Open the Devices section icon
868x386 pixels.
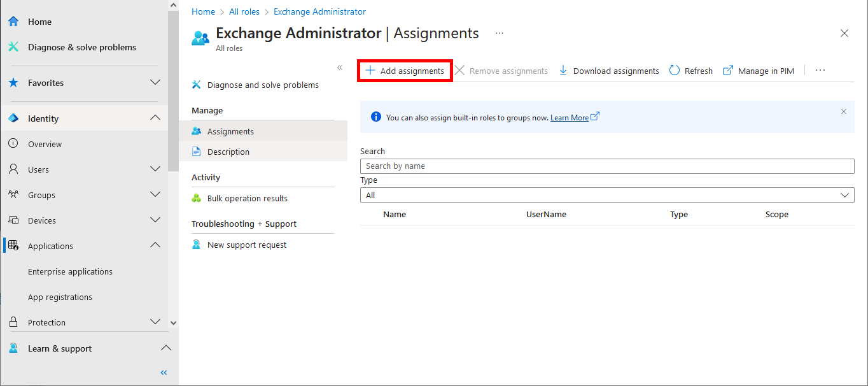pyautogui.click(x=13, y=220)
